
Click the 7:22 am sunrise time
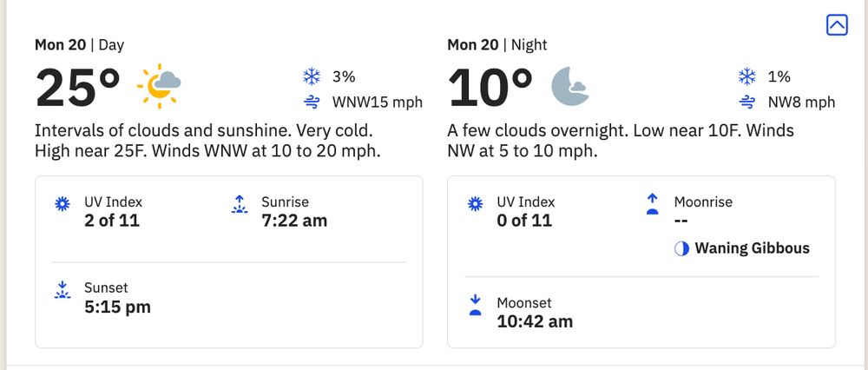(x=294, y=221)
